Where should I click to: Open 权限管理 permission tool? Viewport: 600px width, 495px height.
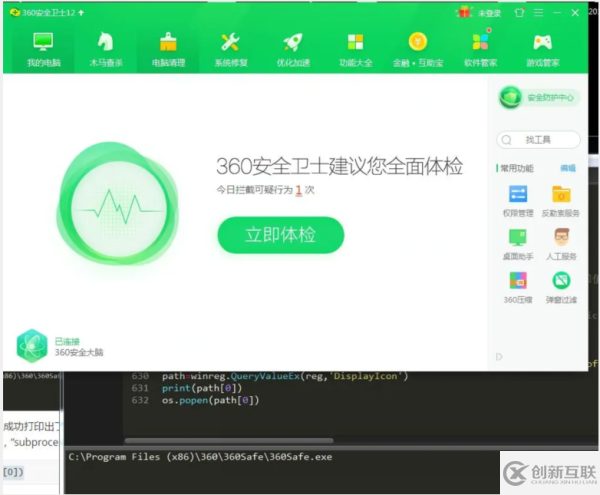pyautogui.click(x=518, y=201)
